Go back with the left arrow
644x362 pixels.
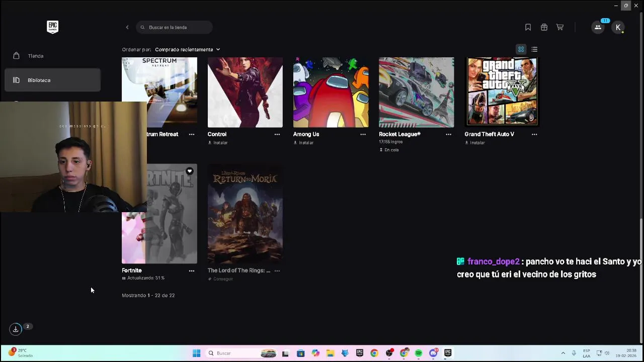[127, 27]
